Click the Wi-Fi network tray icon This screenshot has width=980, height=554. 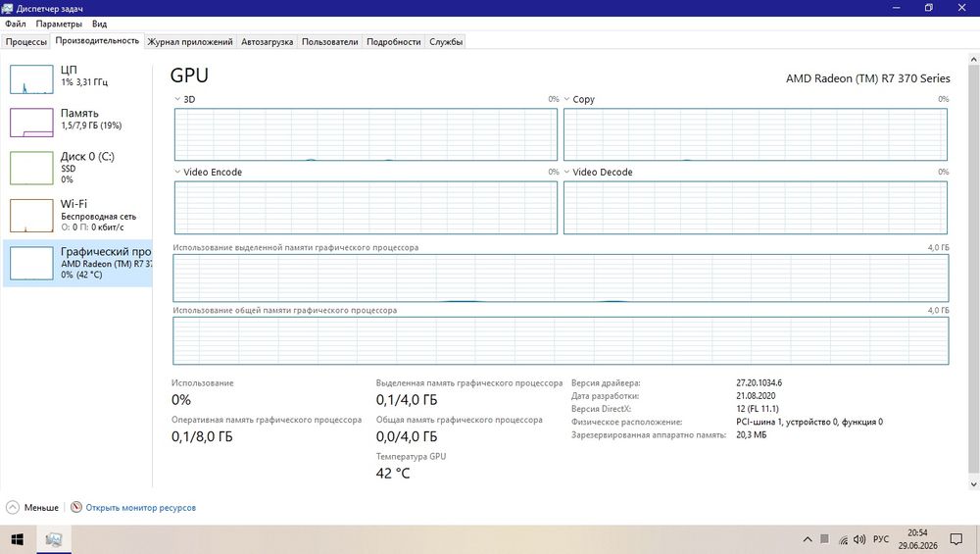pos(843,539)
